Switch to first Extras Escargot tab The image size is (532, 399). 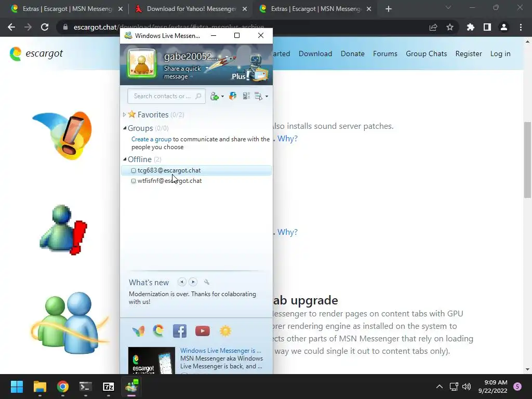pos(66,9)
